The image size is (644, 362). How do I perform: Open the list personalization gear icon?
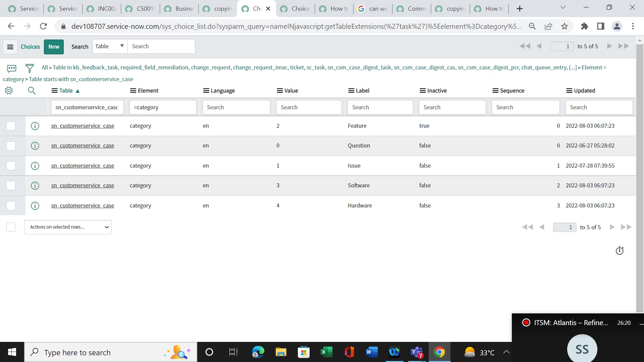pyautogui.click(x=9, y=90)
